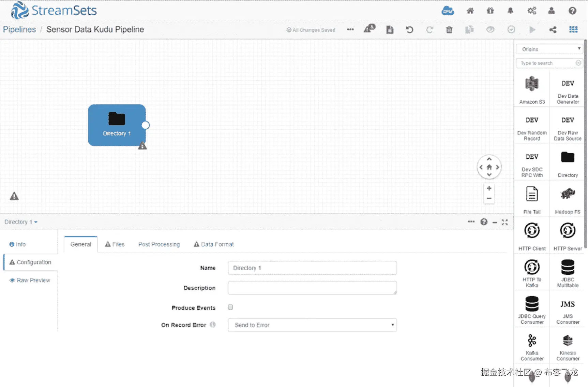
Task: Open the properties panel ellipsis menu
Action: coord(471,222)
